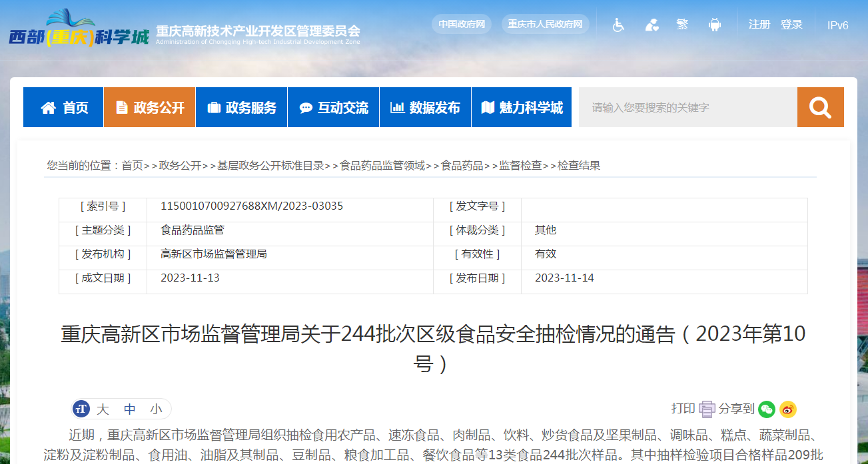Set font size to 大
The width and height of the screenshot is (868, 464).
pos(103,409)
